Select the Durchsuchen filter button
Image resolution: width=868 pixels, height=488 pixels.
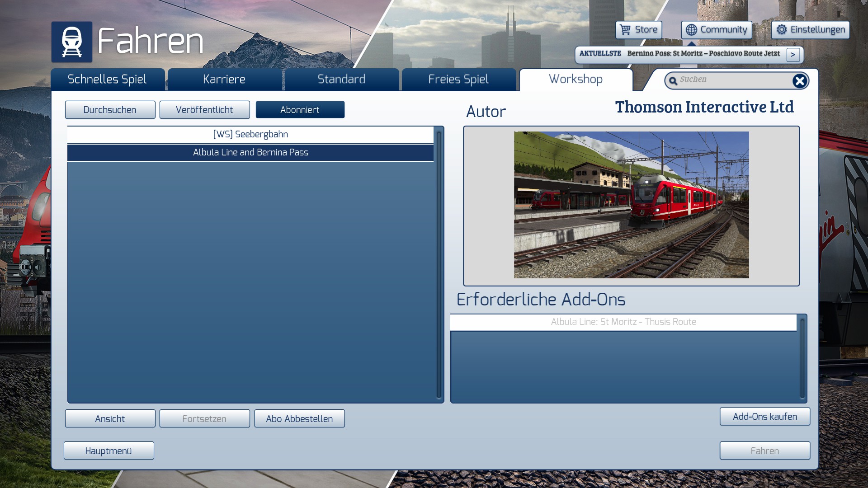(x=110, y=110)
